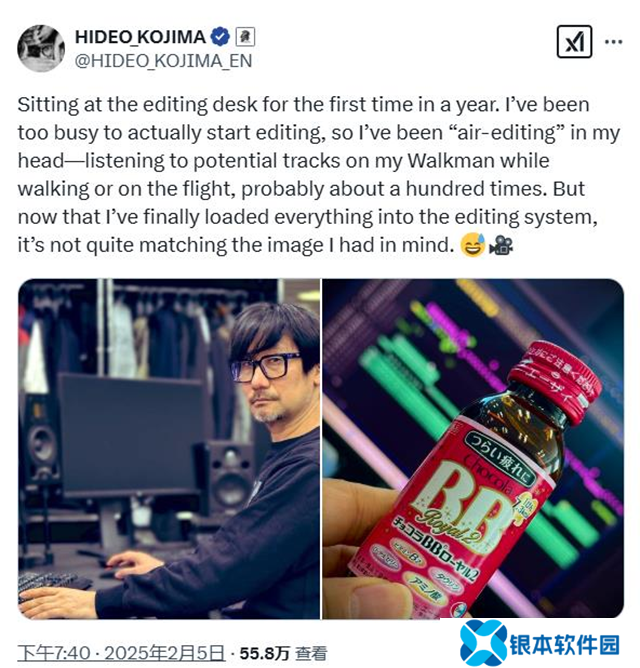Click the 下午7:40 timestamp link
The image size is (640, 668).
(54, 653)
